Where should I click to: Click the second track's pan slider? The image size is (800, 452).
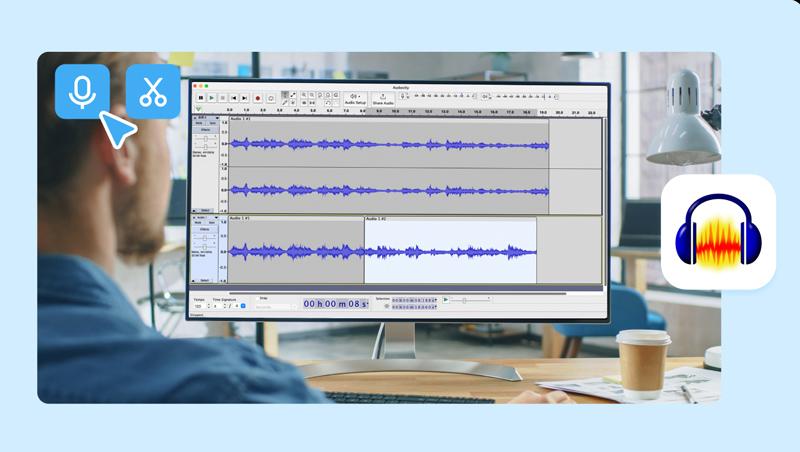(x=205, y=247)
